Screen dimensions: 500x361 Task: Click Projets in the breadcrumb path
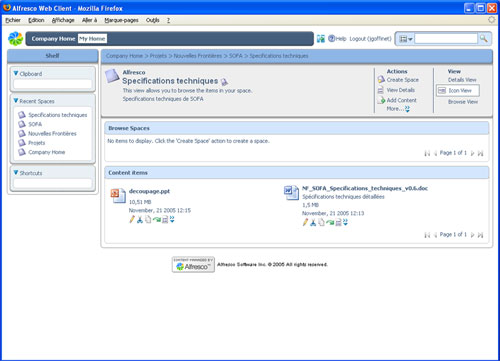[x=158, y=56]
